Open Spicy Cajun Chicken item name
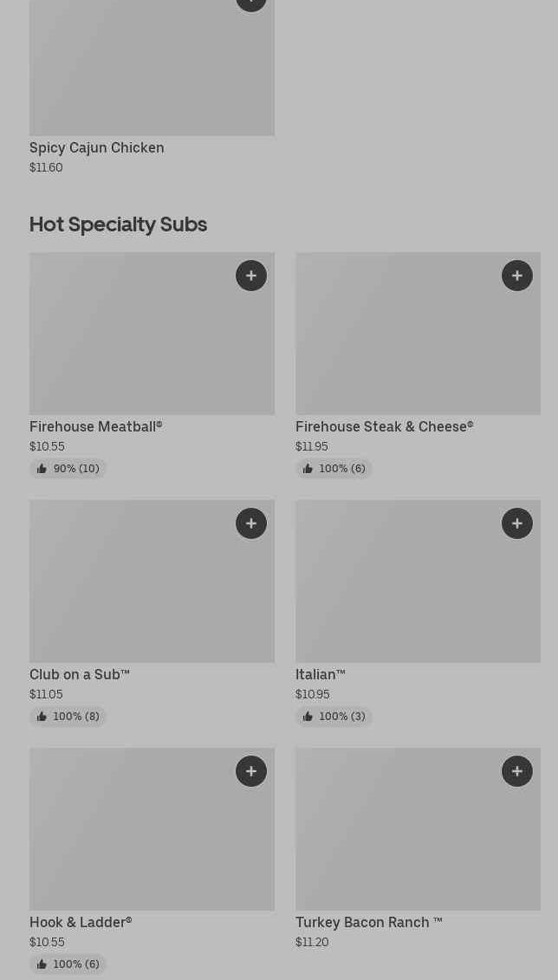The image size is (558, 980). pos(97,147)
